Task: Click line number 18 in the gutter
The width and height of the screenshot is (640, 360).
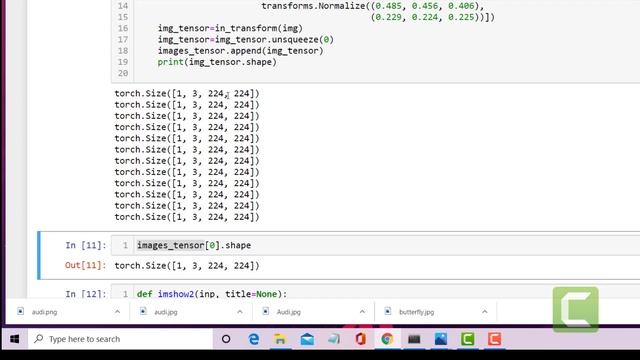Action: 122,51
